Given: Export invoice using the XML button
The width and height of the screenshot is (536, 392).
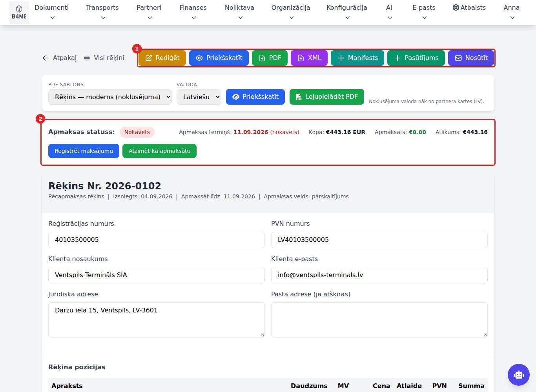Looking at the screenshot, I should [309, 58].
